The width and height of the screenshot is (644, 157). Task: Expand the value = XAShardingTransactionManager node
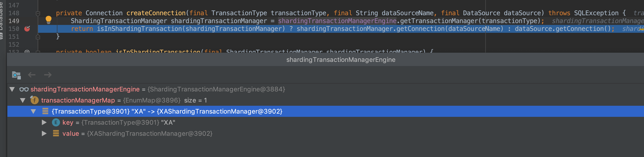pyautogui.click(x=44, y=133)
